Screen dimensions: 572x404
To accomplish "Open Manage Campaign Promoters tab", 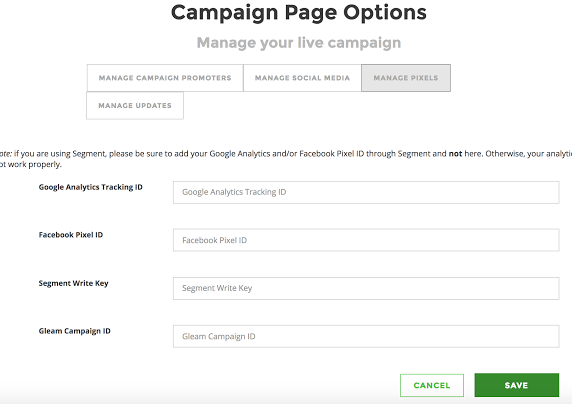I will (x=165, y=78).
